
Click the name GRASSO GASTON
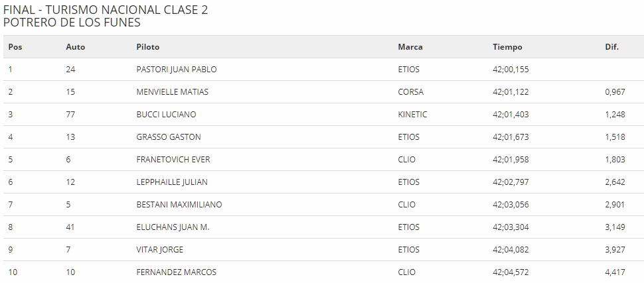click(169, 137)
